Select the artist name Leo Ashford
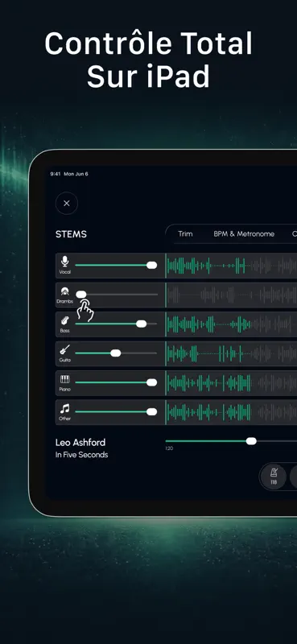Screen dimensions: 297x644 coord(80,442)
